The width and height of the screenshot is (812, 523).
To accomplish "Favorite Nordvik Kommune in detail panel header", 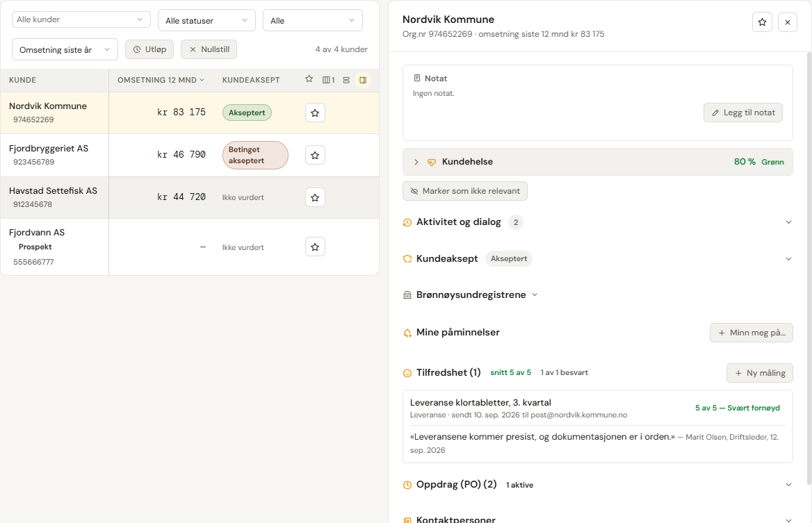I will 762,22.
